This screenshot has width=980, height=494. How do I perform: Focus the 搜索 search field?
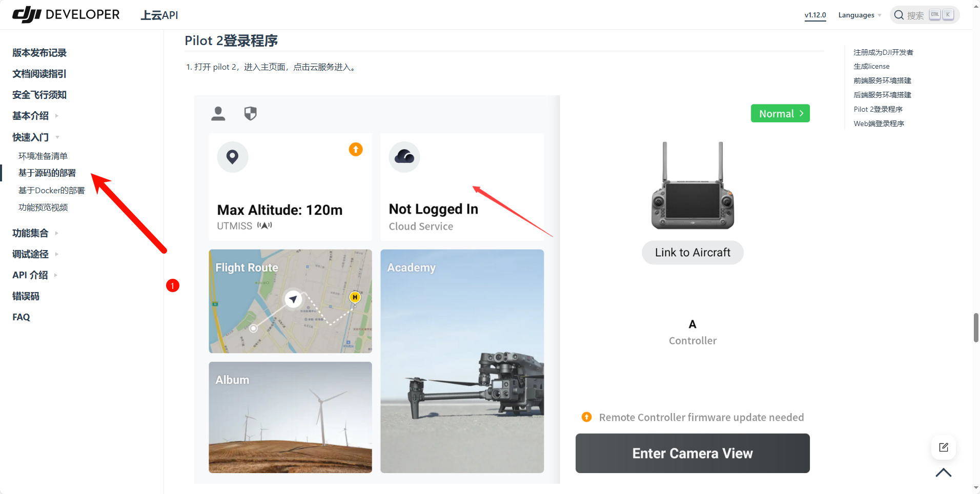pos(925,15)
